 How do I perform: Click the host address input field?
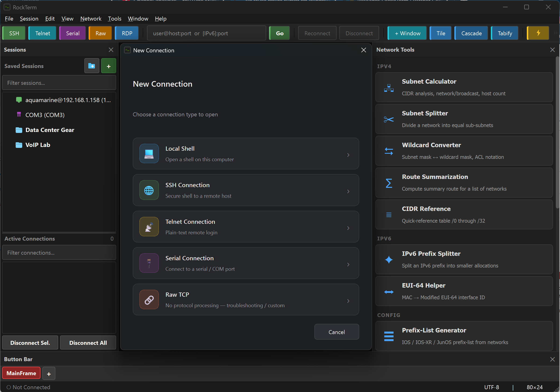(x=206, y=33)
